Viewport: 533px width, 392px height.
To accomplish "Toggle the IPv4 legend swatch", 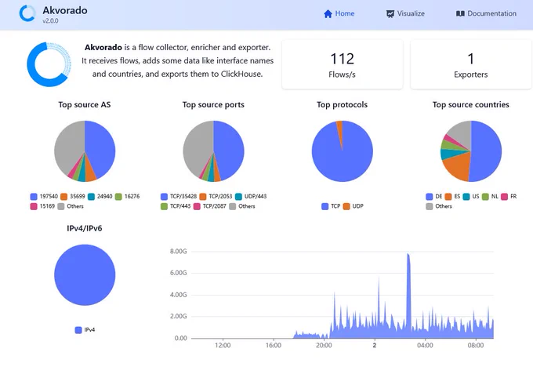I will (78, 330).
